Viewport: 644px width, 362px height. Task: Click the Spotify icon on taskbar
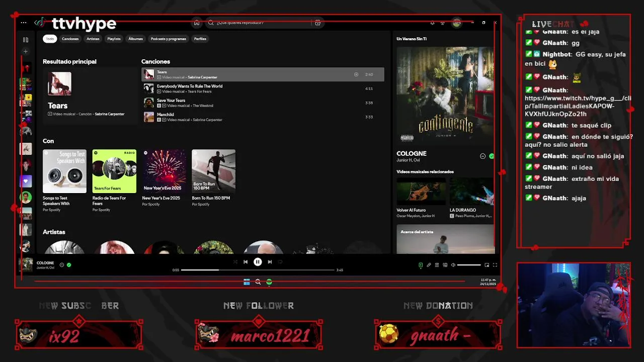click(269, 282)
